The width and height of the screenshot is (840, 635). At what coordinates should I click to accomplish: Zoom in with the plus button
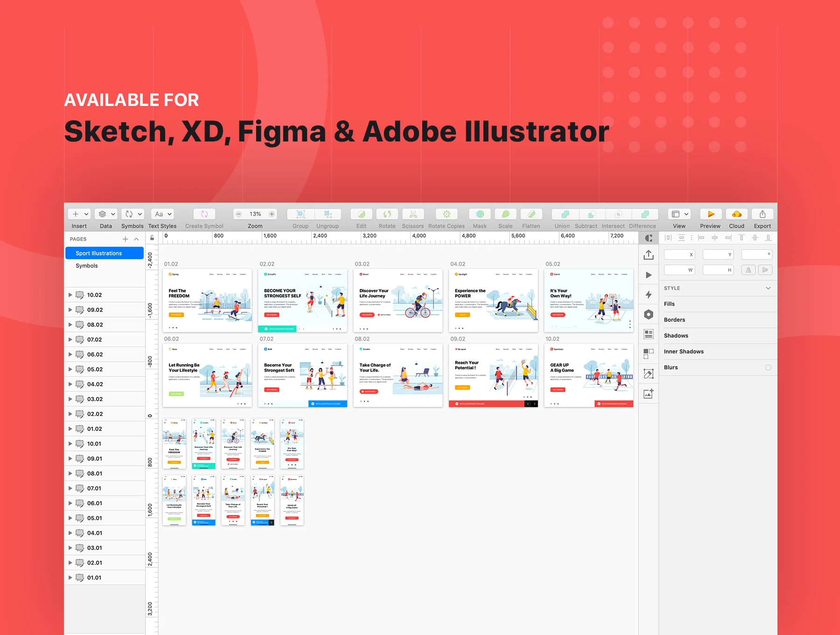pos(272,214)
